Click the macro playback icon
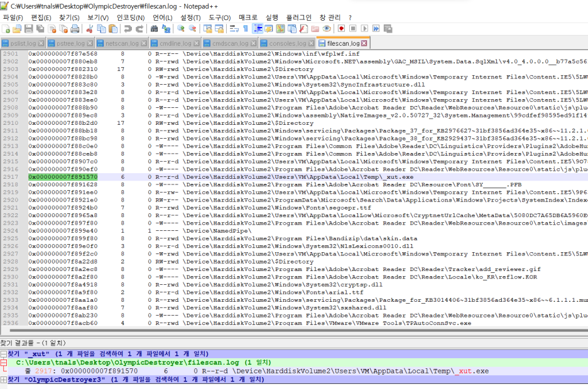Screen dimensions: 588x389 click(x=364, y=29)
